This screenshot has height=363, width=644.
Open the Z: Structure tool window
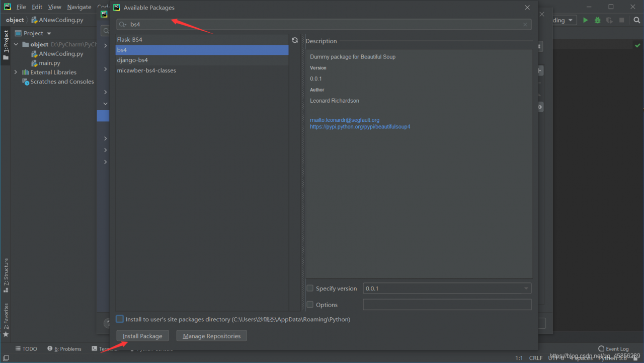pos(6,275)
